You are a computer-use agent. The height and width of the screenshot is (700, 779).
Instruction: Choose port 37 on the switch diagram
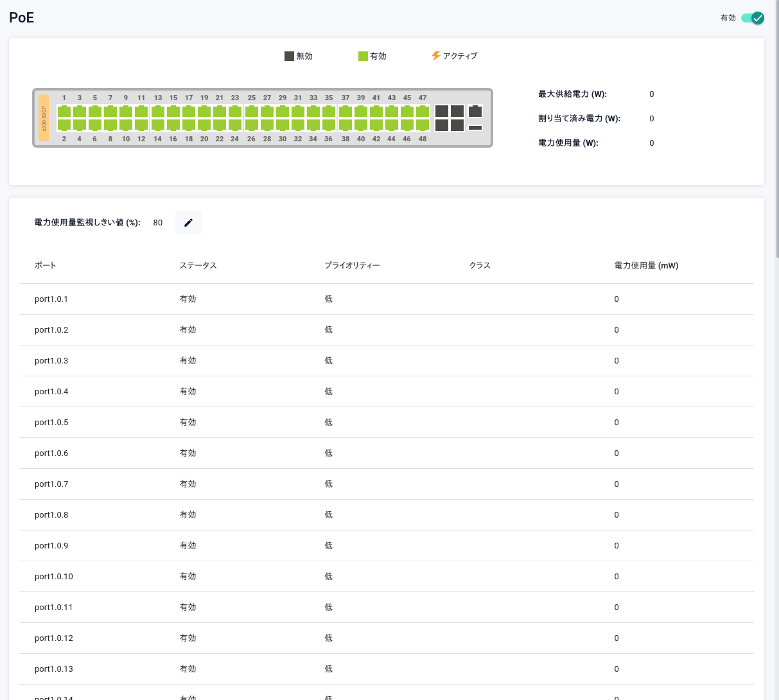pyautogui.click(x=346, y=111)
